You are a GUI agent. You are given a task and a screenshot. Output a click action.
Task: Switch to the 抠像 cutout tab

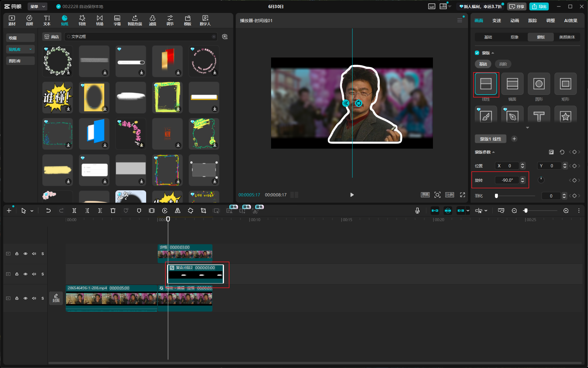(514, 37)
